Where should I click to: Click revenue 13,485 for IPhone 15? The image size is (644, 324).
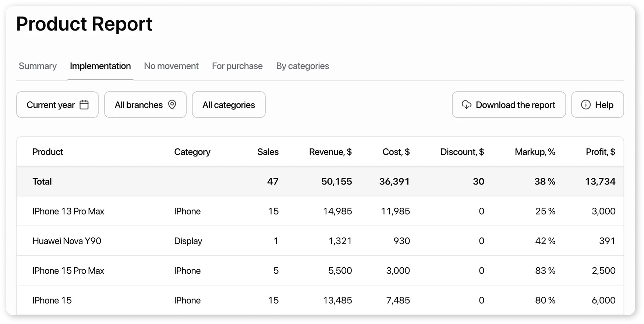337,300
